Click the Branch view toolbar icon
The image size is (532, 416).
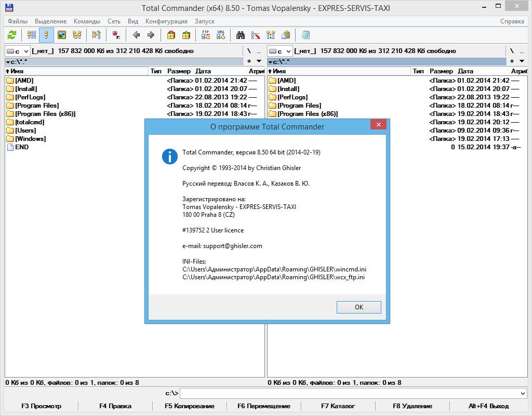(x=96, y=35)
